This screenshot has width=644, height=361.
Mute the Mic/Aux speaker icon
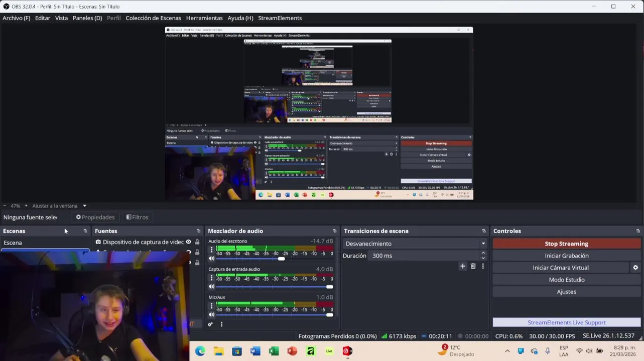coord(211,315)
